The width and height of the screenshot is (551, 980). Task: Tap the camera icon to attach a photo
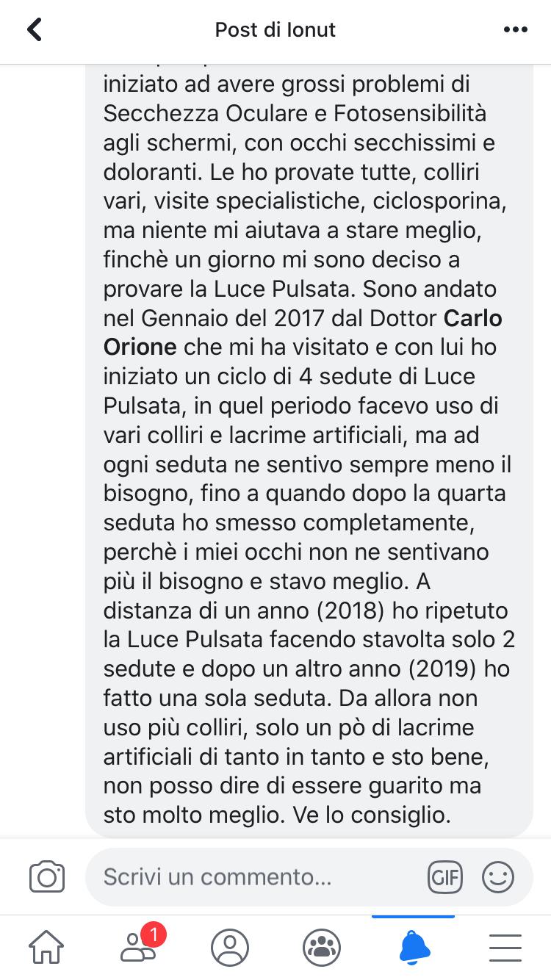click(47, 876)
